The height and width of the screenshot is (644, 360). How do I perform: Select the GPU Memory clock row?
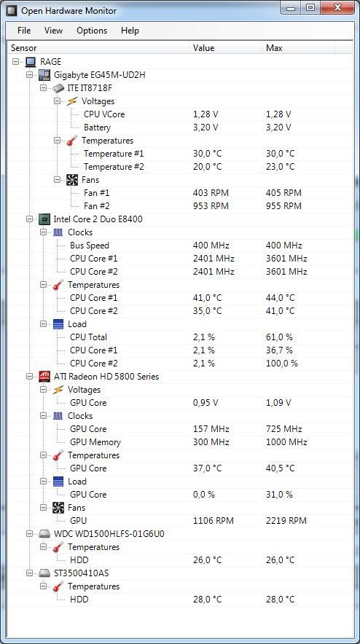pyautogui.click(x=180, y=442)
